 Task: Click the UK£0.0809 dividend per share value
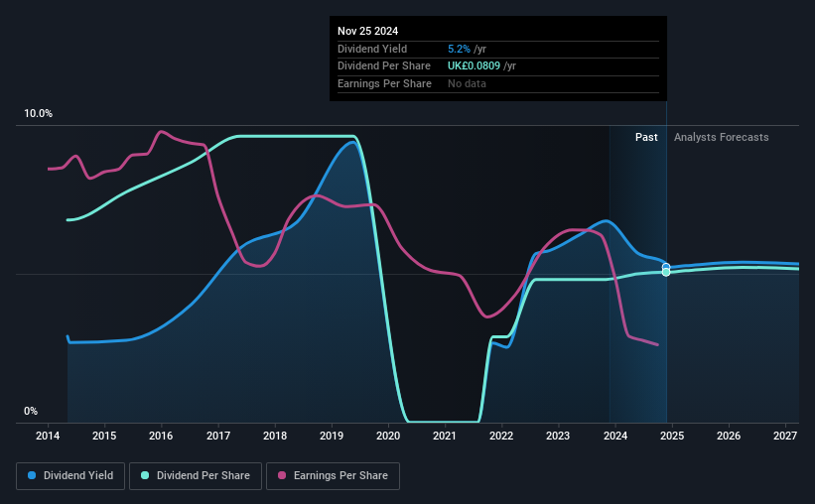[475, 66]
